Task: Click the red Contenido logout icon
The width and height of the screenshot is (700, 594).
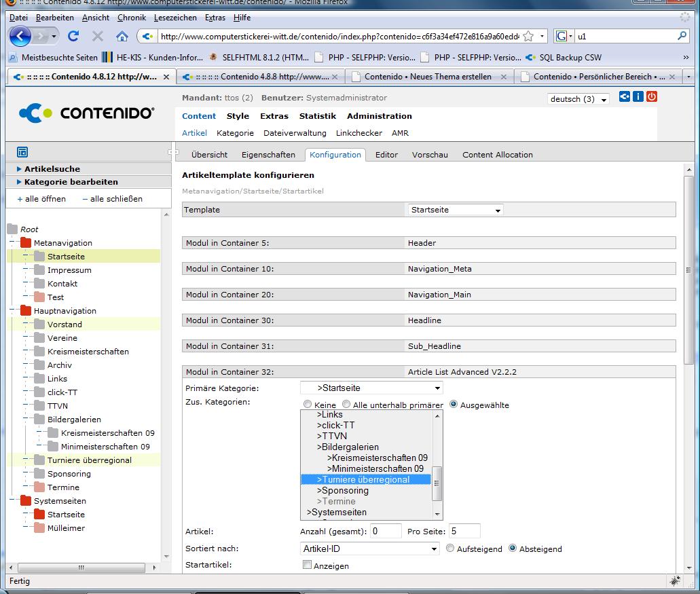Action: click(x=652, y=97)
